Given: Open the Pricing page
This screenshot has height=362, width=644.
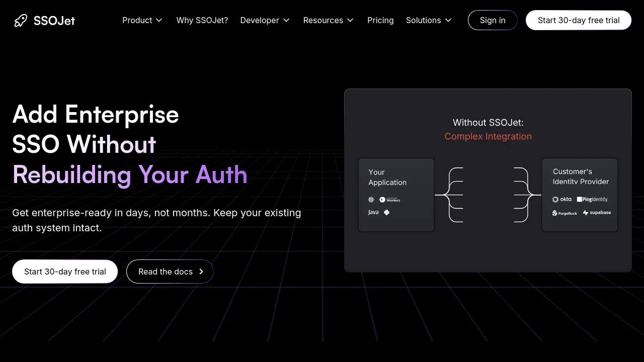Looking at the screenshot, I should click(x=380, y=20).
